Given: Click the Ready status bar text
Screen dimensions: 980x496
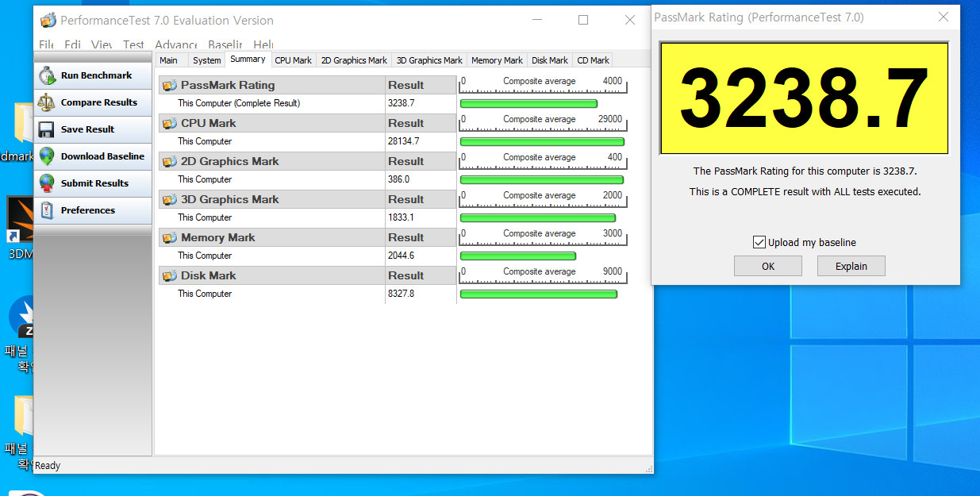Looking at the screenshot, I should click(x=48, y=466).
